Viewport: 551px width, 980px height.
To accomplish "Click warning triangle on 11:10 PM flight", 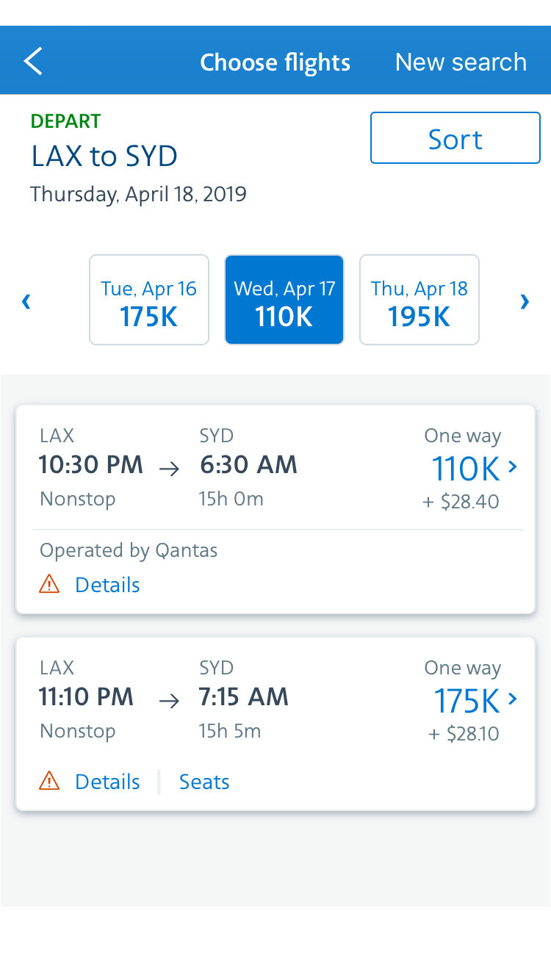I will 49,782.
